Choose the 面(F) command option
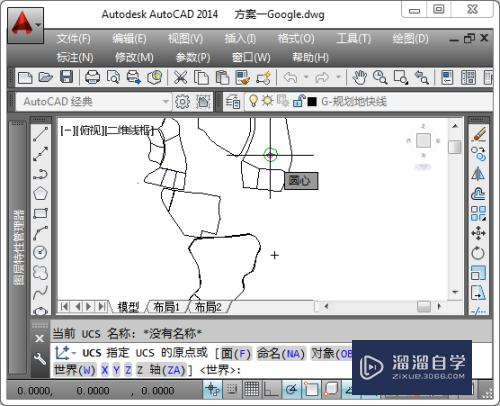 point(235,353)
